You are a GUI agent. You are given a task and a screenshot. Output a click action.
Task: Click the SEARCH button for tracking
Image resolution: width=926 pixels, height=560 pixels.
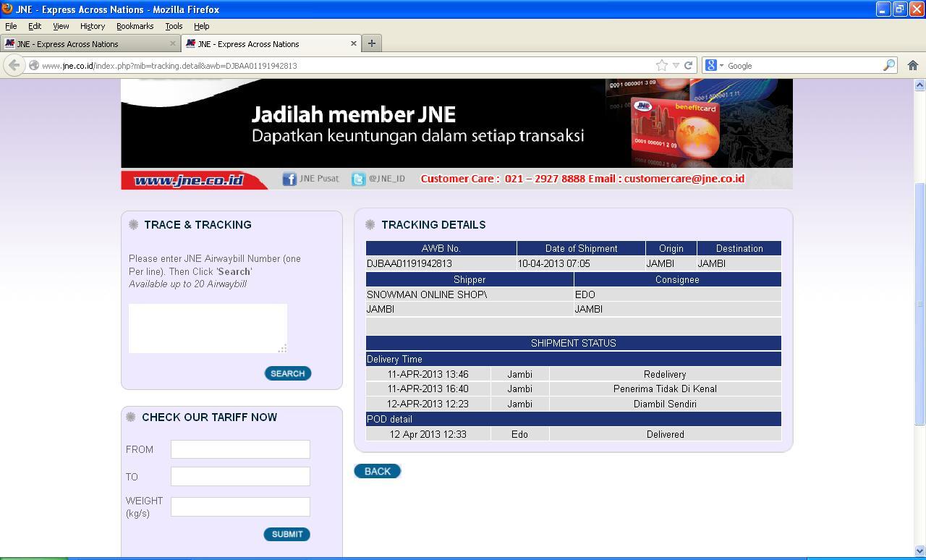(x=288, y=373)
